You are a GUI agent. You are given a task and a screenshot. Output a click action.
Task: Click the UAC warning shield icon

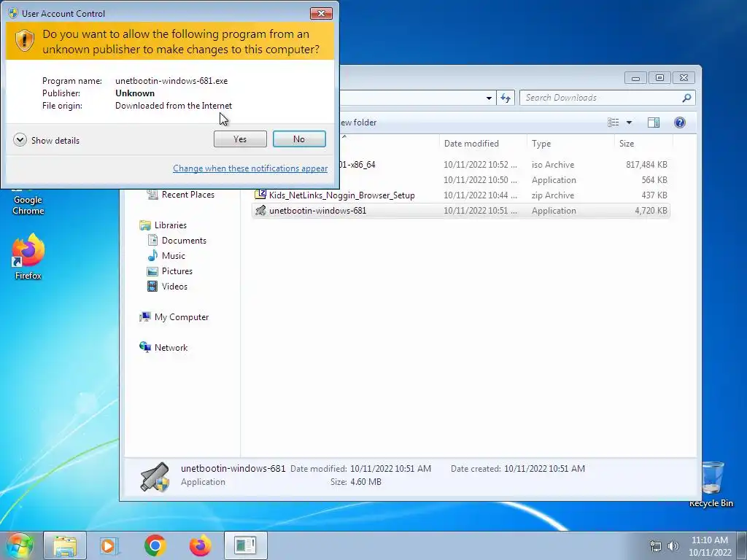(24, 41)
